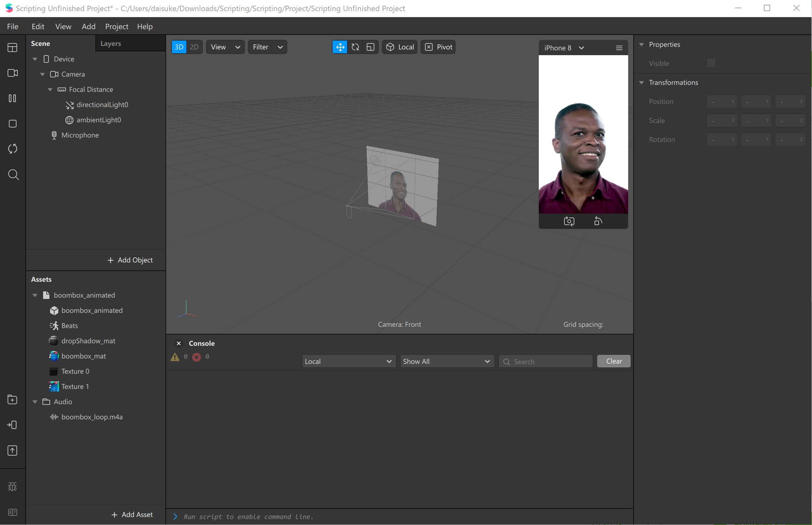Toggle the Visible checkbox in Properties
812x525 pixels.
711,63
